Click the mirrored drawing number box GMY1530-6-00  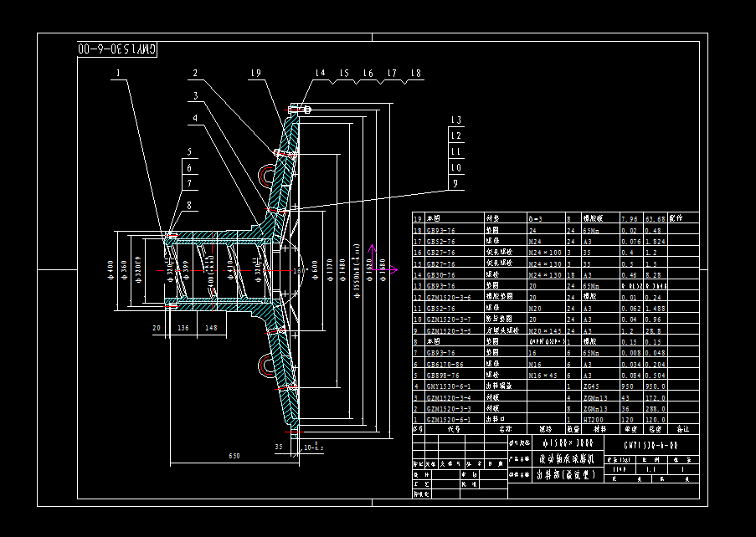117,49
